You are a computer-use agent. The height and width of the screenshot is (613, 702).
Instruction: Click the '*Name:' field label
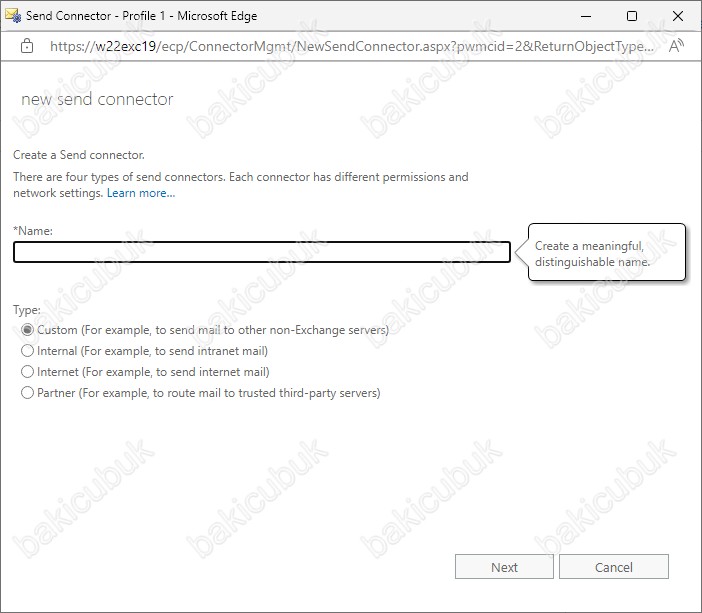pyautogui.click(x=33, y=231)
